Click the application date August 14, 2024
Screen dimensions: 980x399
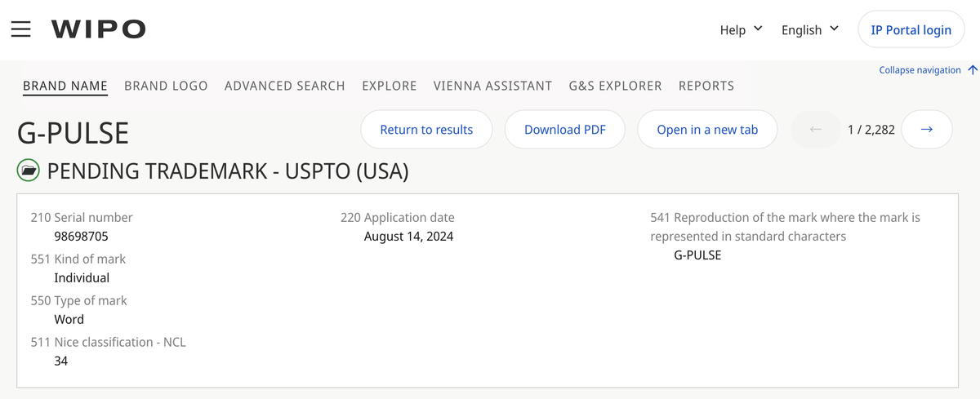tap(408, 237)
